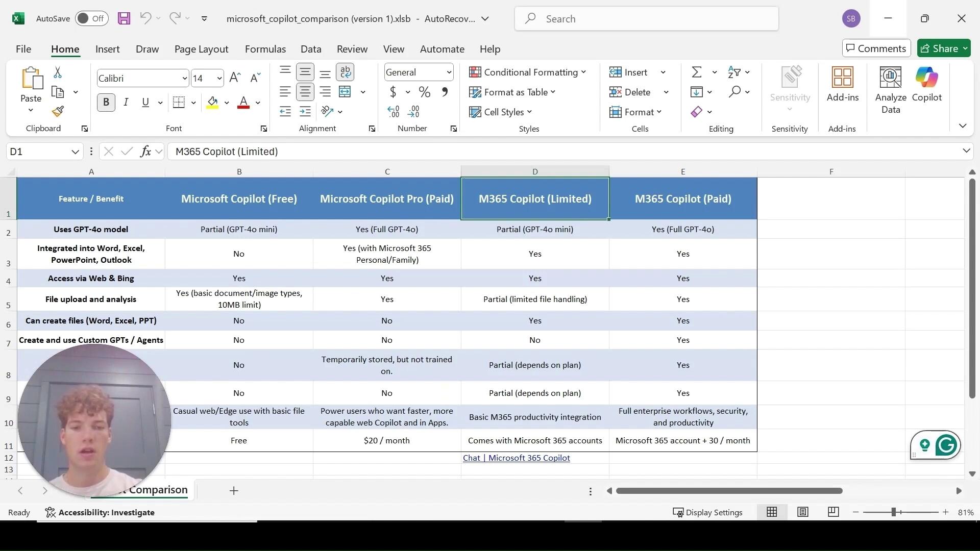The width and height of the screenshot is (980, 551).
Task: Click the Increase Font Size icon
Action: coord(235,78)
